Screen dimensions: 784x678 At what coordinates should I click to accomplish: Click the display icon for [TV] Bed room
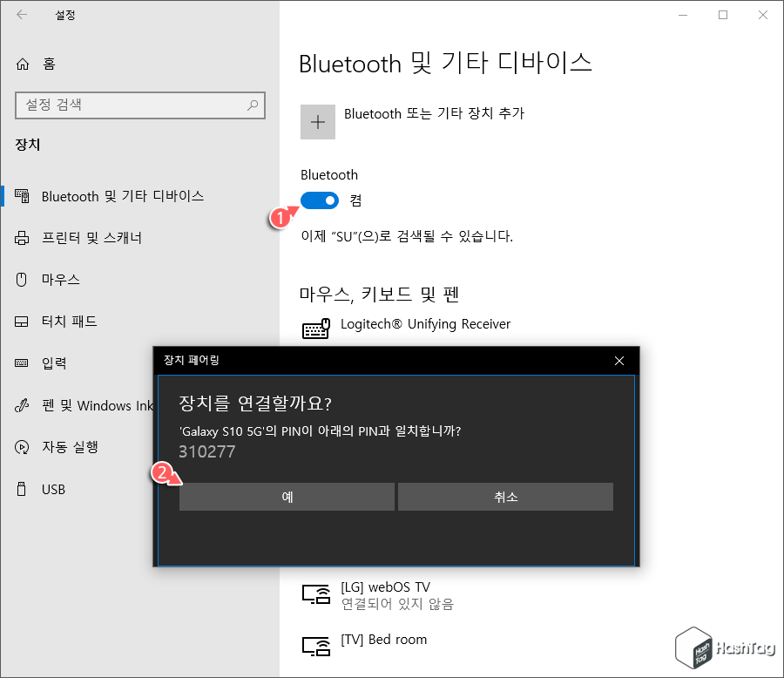tap(316, 646)
